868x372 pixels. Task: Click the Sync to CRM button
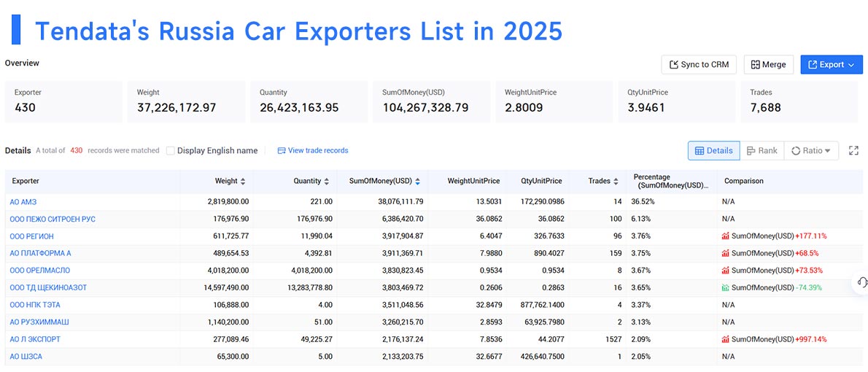click(700, 65)
